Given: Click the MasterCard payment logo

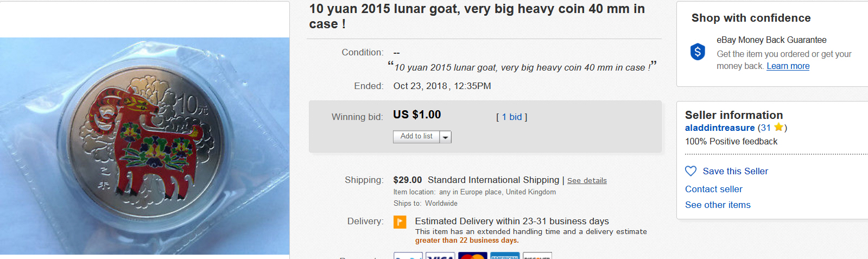Looking at the screenshot, I should [x=472, y=256].
